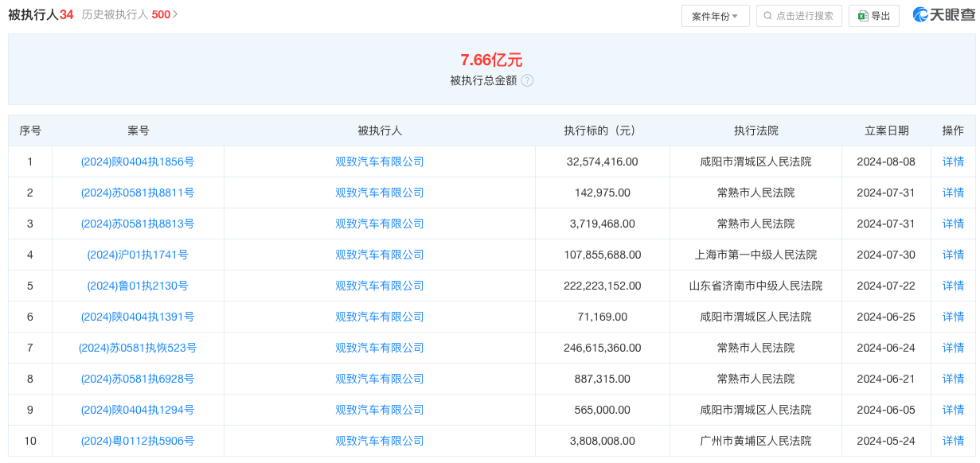Click 广州市黄埔区人民法院 court cell
Viewport: 980px width, 463px height.
pyautogui.click(x=755, y=441)
